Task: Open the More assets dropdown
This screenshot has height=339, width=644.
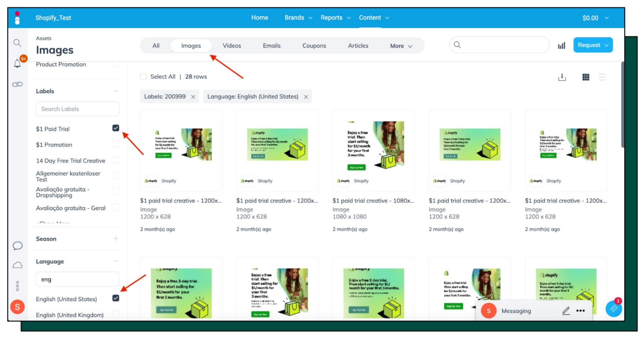Action: tap(401, 46)
